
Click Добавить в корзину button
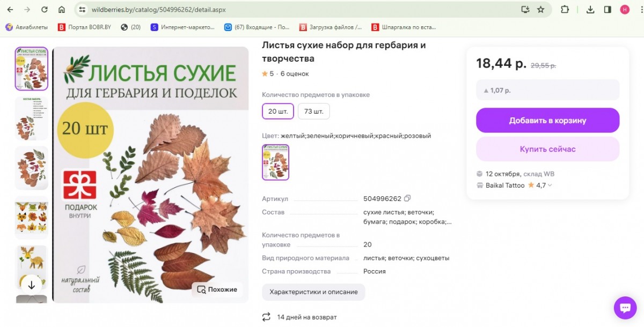[x=547, y=121]
